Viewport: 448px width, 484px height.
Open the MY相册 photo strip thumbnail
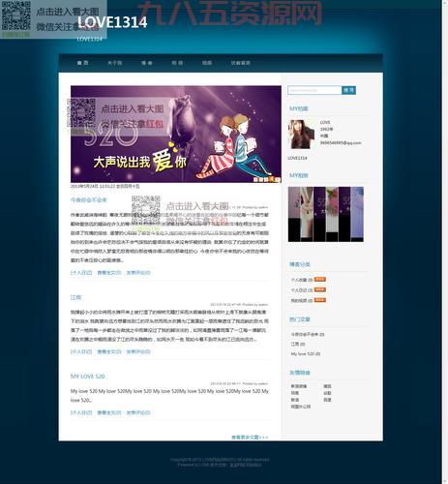point(326,214)
